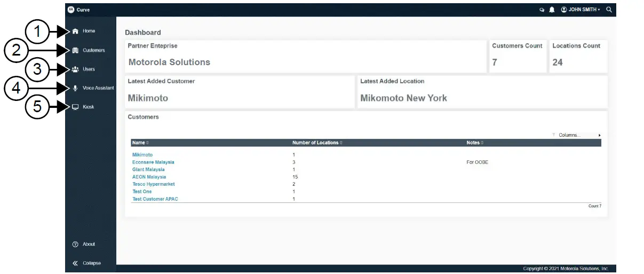Open Econsave Malaysia customer link
The image size is (644, 274).
pyautogui.click(x=153, y=162)
